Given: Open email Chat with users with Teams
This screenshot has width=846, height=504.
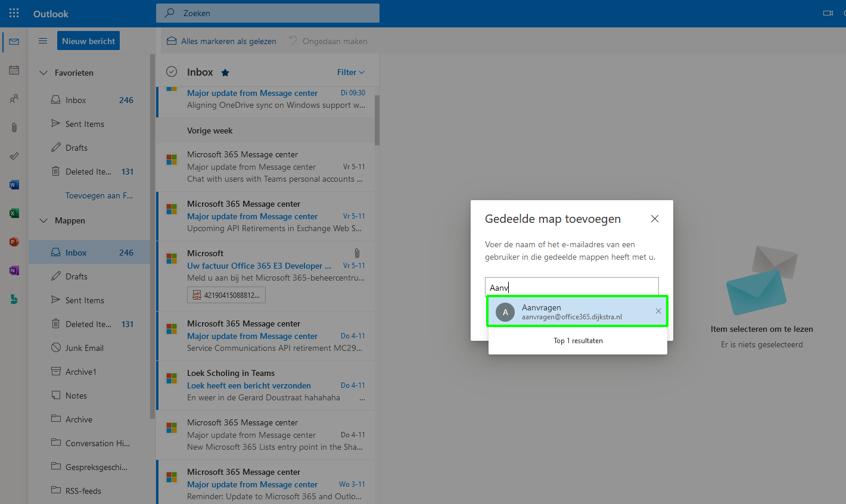Looking at the screenshot, I should 266,167.
